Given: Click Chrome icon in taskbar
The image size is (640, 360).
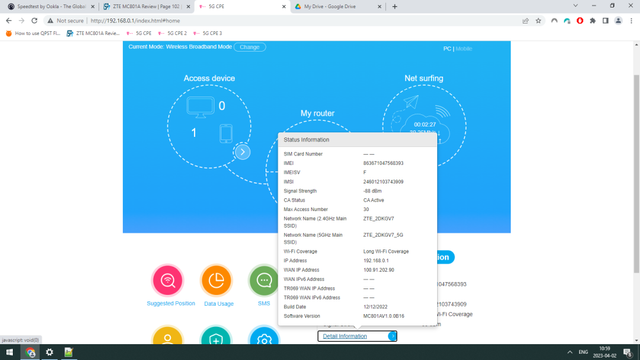Looking at the screenshot, I should [30, 352].
